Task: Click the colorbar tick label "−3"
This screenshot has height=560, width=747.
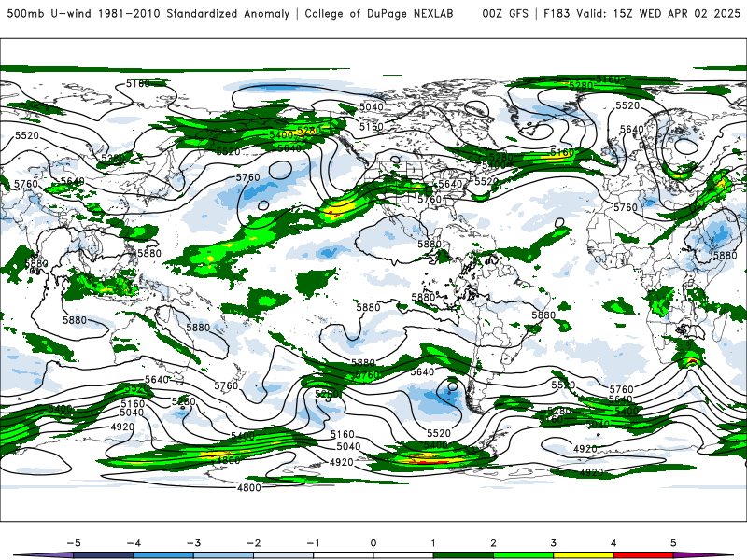Action: click(193, 543)
